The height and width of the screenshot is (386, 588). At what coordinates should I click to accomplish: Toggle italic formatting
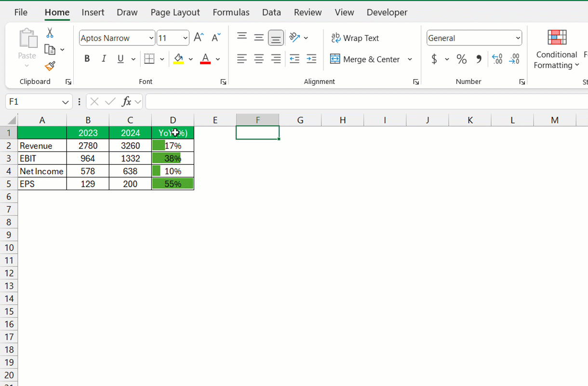[104, 59]
